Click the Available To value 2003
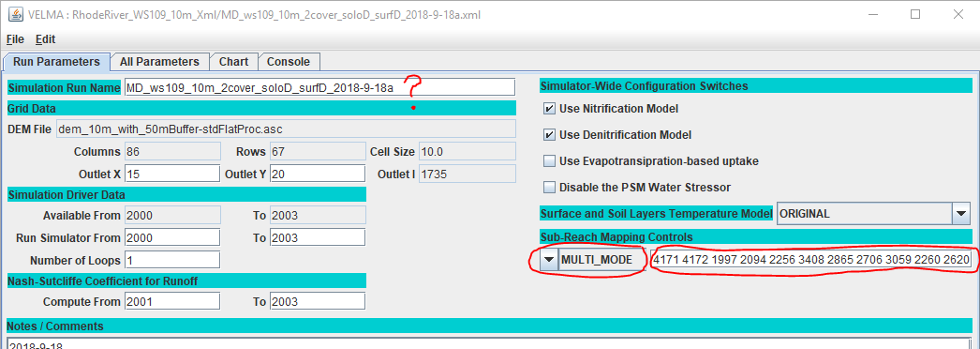The width and height of the screenshot is (980, 349). (318, 216)
